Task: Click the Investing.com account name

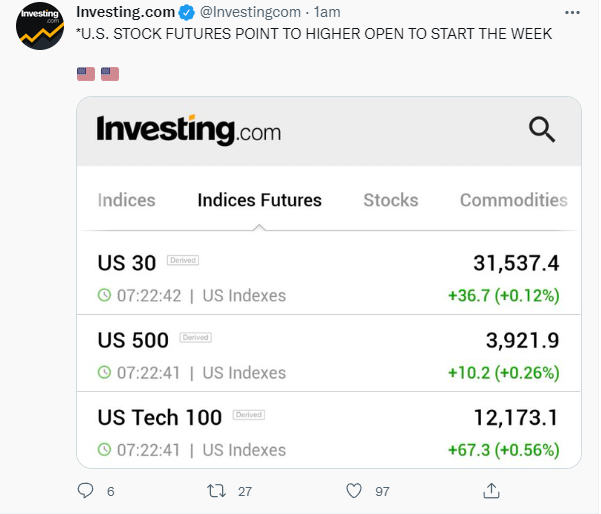Action: [x=126, y=12]
